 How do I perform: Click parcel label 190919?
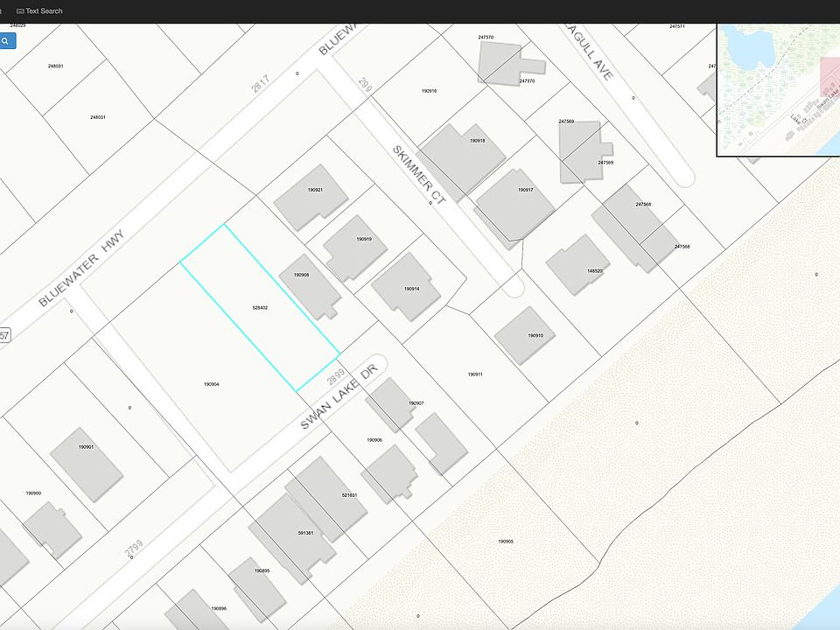(x=364, y=239)
